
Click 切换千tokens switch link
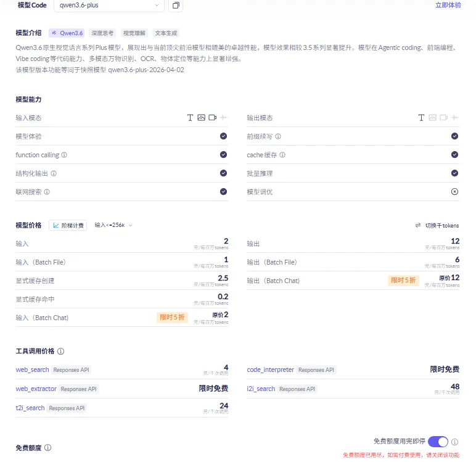point(437,225)
